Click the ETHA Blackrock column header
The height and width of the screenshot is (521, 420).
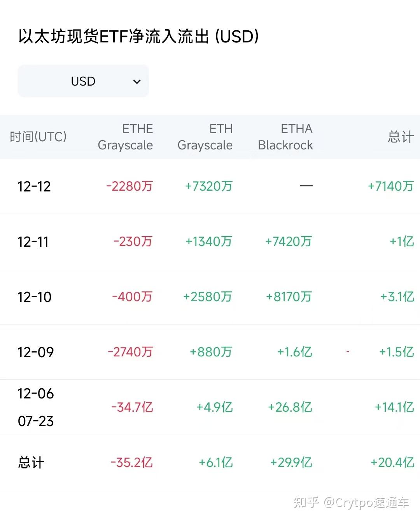click(x=285, y=137)
